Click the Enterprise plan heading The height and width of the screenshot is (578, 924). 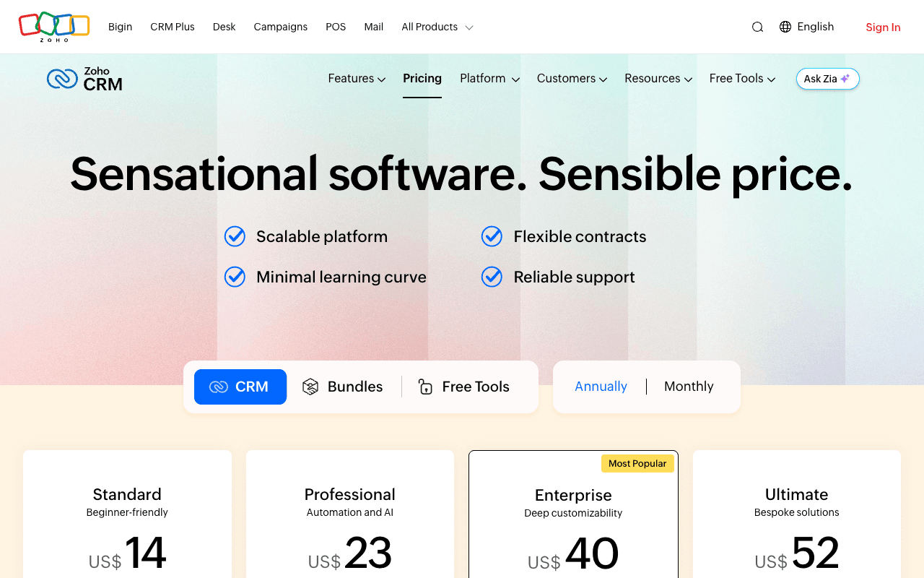[x=573, y=495]
